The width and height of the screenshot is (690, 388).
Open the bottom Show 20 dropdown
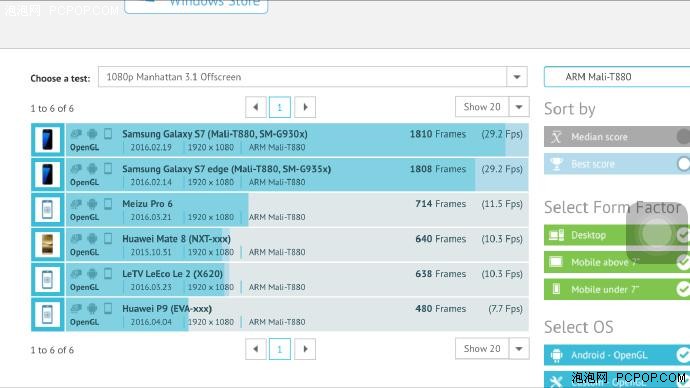point(492,349)
